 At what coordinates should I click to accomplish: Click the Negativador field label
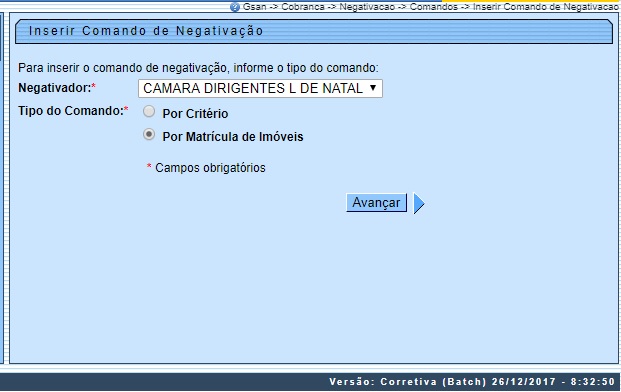click(57, 88)
